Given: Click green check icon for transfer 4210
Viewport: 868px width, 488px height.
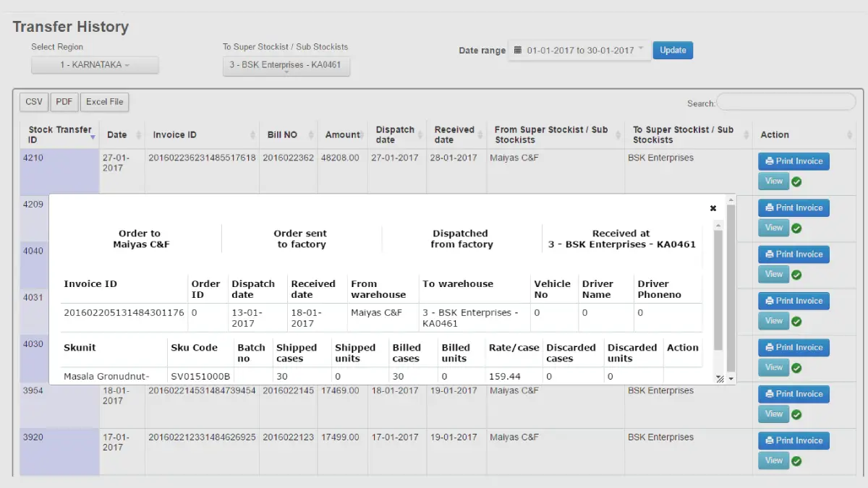Looking at the screenshot, I should tap(796, 182).
